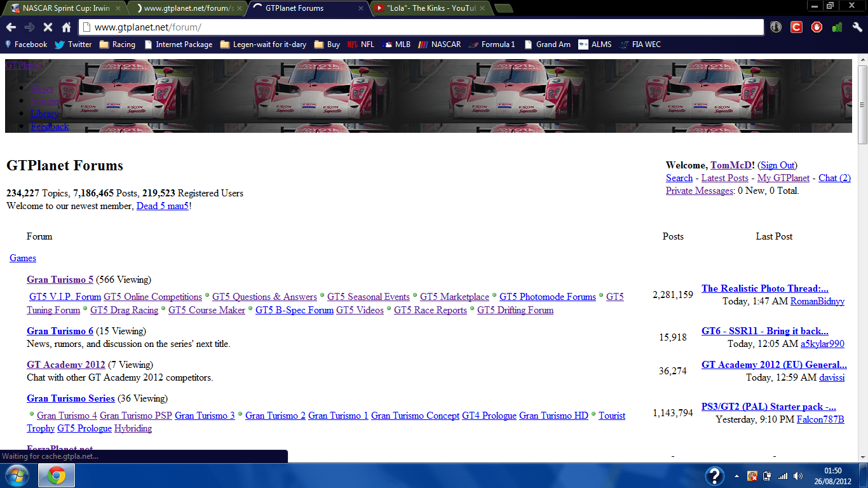
Task: Open the Buy bookmarks folder
Action: 327,44
